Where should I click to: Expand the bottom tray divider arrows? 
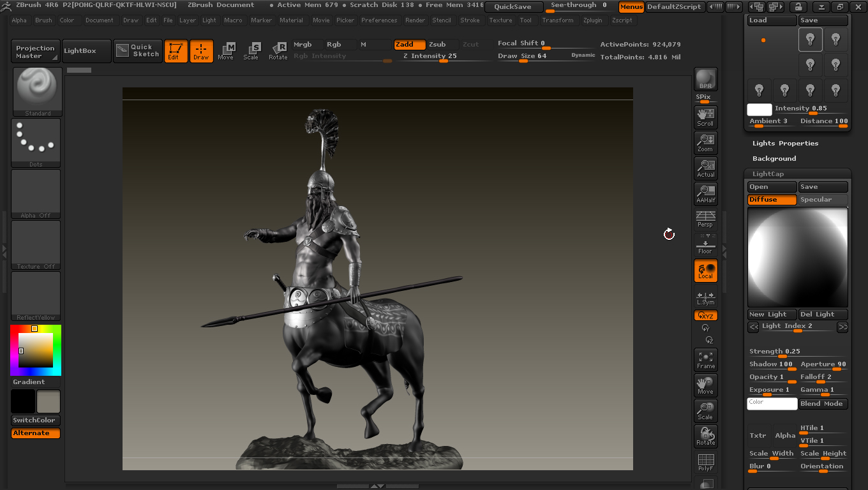tap(378, 486)
